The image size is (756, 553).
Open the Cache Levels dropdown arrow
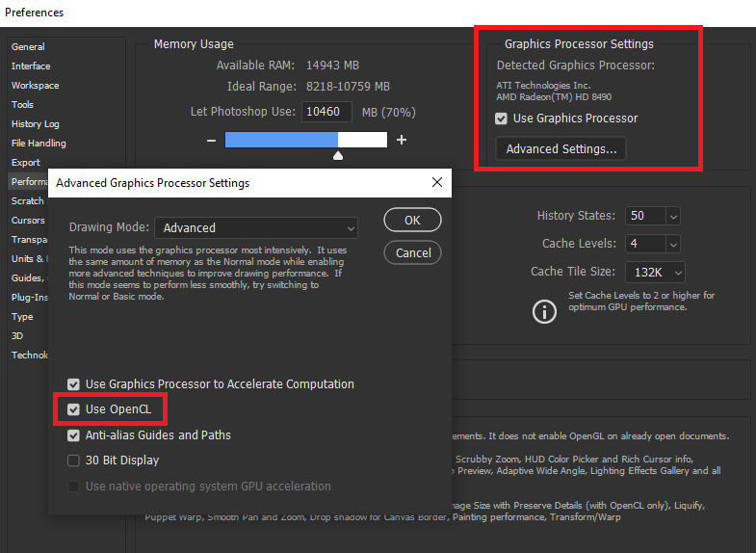673,244
